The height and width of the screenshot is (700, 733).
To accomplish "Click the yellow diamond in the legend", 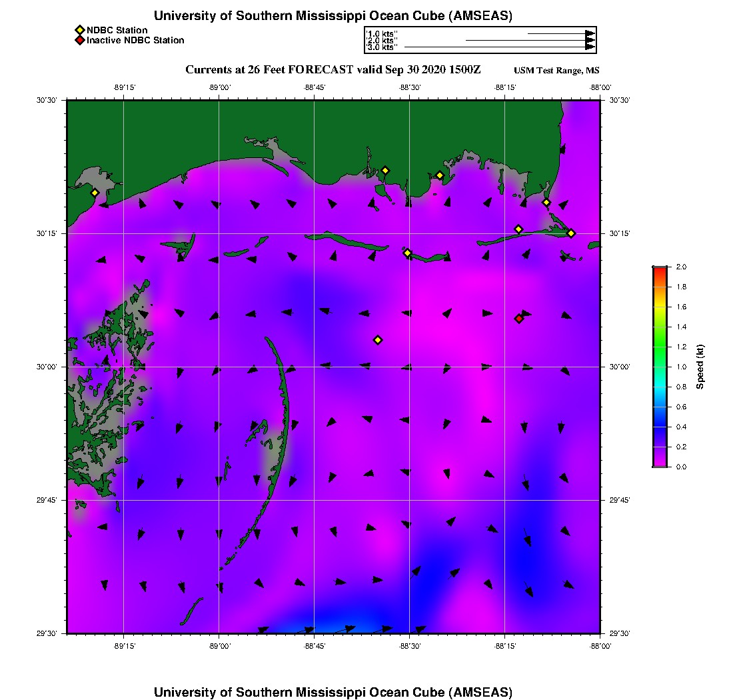I will click(79, 30).
